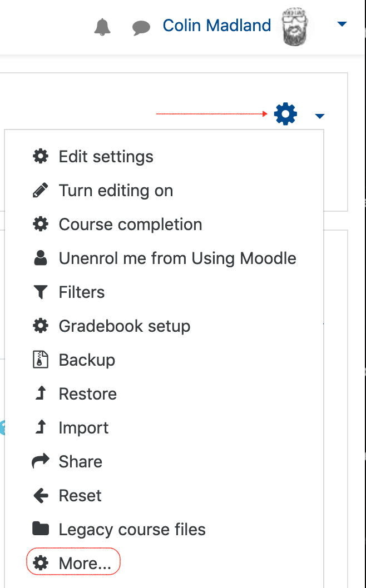Viewport: 366px width, 588px height.
Task: Open Colin Madland profile link
Action: (216, 26)
